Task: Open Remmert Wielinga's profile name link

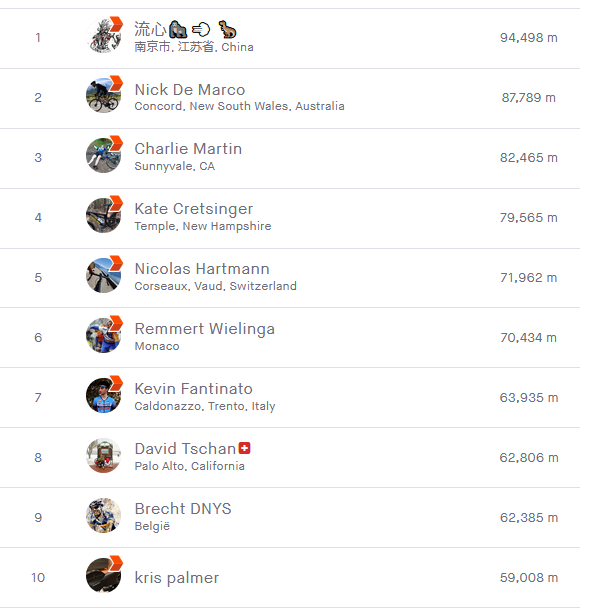Action: point(204,329)
